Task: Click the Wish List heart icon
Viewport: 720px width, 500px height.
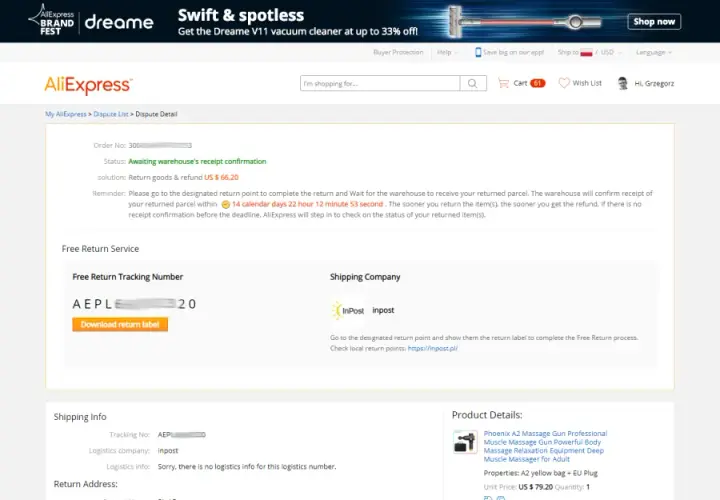Action: pos(564,83)
